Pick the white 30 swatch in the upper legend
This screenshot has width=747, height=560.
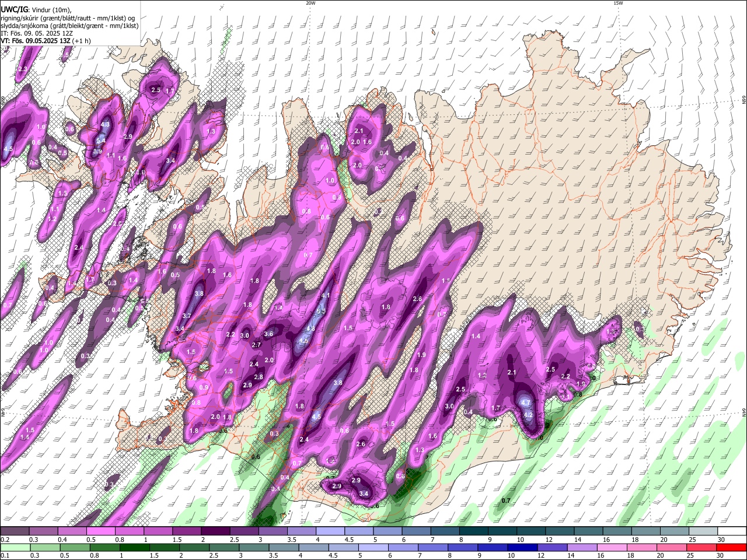coord(732,531)
